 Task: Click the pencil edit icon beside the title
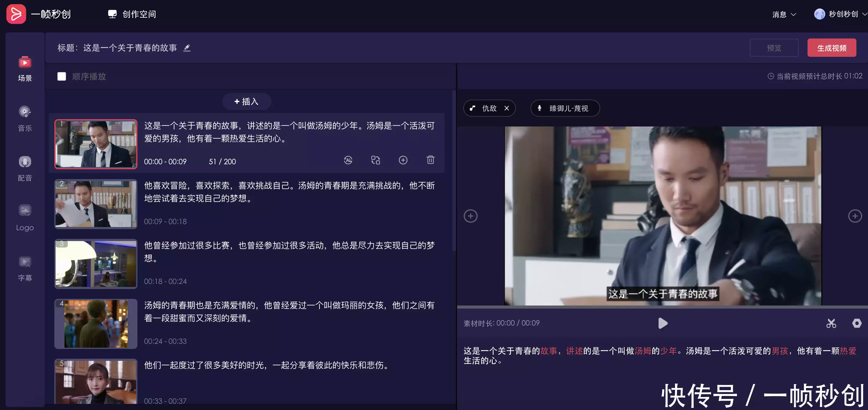[187, 48]
